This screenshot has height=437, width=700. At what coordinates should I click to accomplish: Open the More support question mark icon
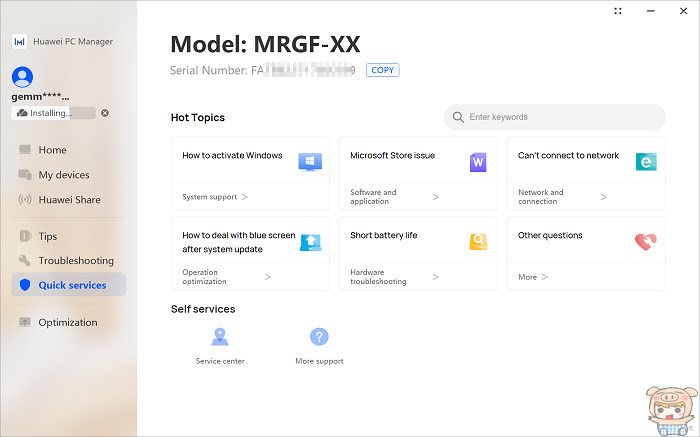point(319,337)
